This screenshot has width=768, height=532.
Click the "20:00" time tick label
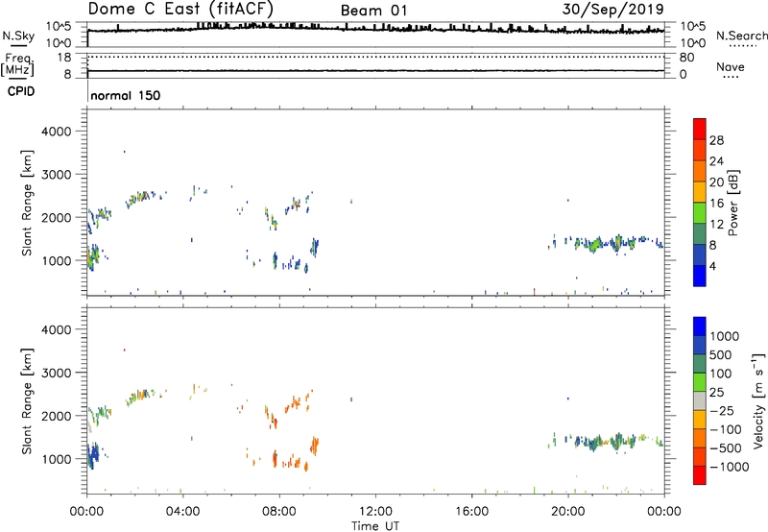pyautogui.click(x=568, y=512)
